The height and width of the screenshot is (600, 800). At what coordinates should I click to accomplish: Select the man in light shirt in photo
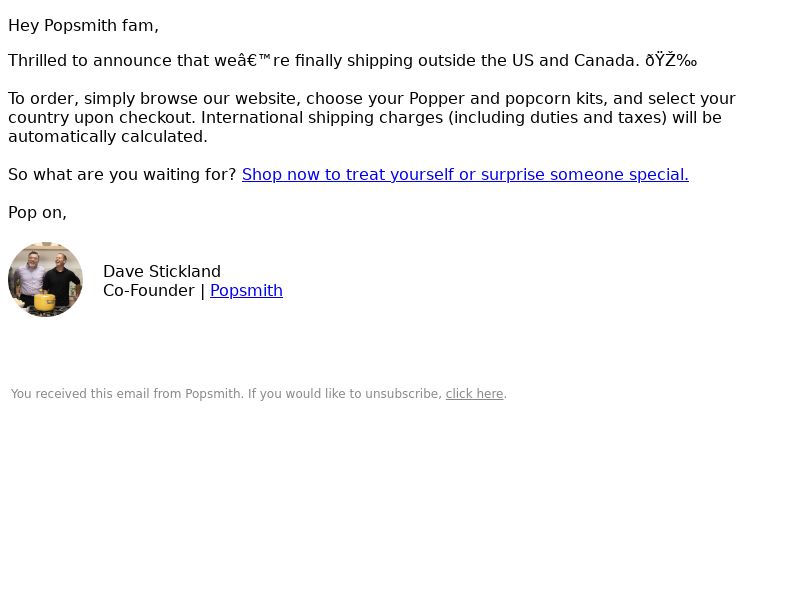point(31,278)
